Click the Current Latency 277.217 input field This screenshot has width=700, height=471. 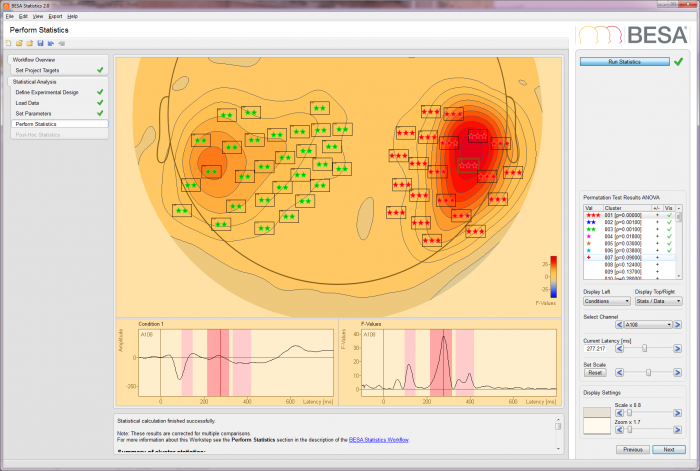[597, 349]
